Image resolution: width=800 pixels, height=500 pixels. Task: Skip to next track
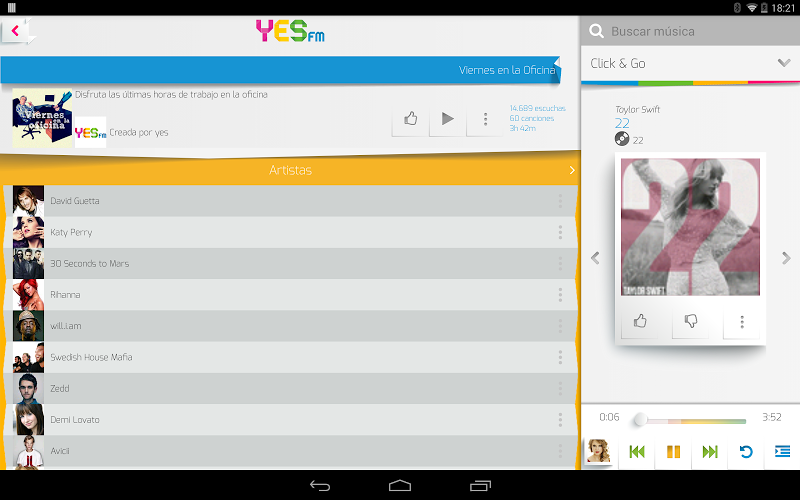[710, 452]
